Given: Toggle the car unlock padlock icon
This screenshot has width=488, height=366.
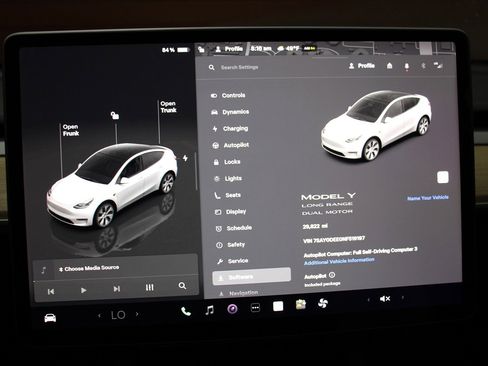Looking at the screenshot, I should tap(115, 115).
